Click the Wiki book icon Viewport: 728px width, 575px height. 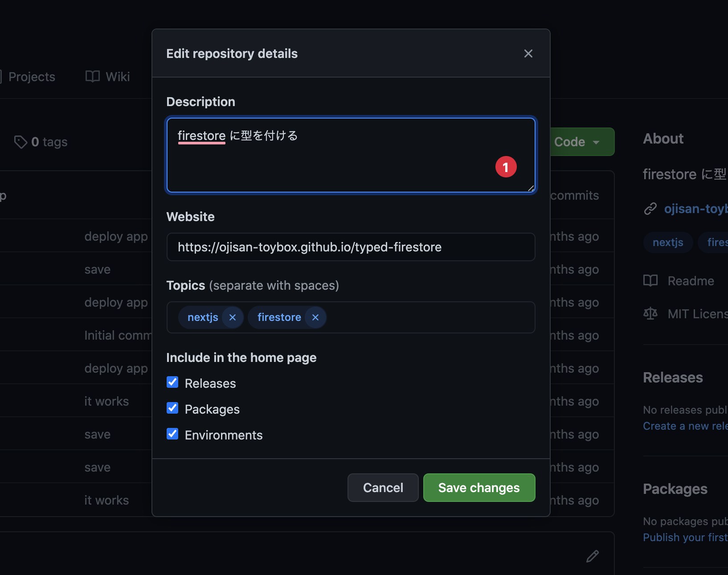(93, 77)
